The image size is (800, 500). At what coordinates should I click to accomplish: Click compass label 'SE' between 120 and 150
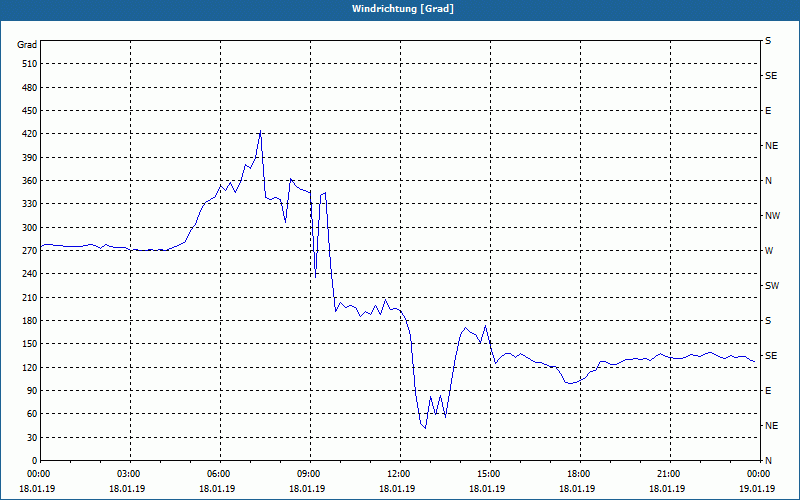[x=771, y=356]
